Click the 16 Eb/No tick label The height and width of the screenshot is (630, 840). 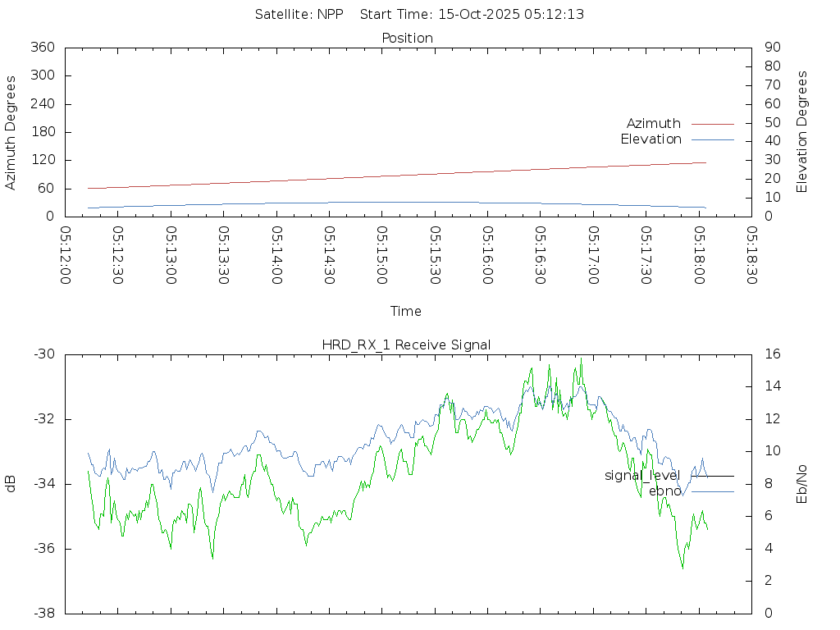click(772, 354)
